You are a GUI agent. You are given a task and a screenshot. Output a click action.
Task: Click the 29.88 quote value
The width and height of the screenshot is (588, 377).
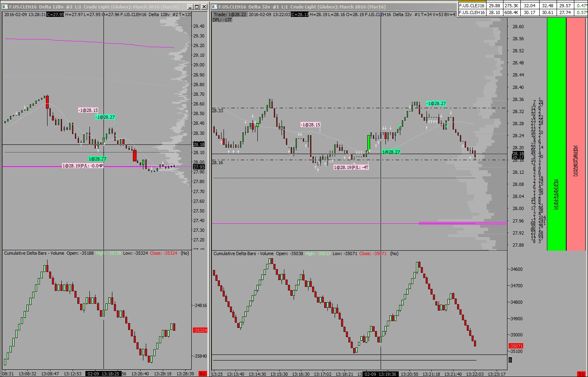(494, 6)
